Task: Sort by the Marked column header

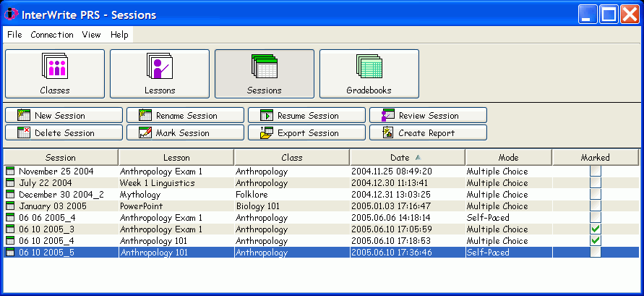Action: click(596, 158)
